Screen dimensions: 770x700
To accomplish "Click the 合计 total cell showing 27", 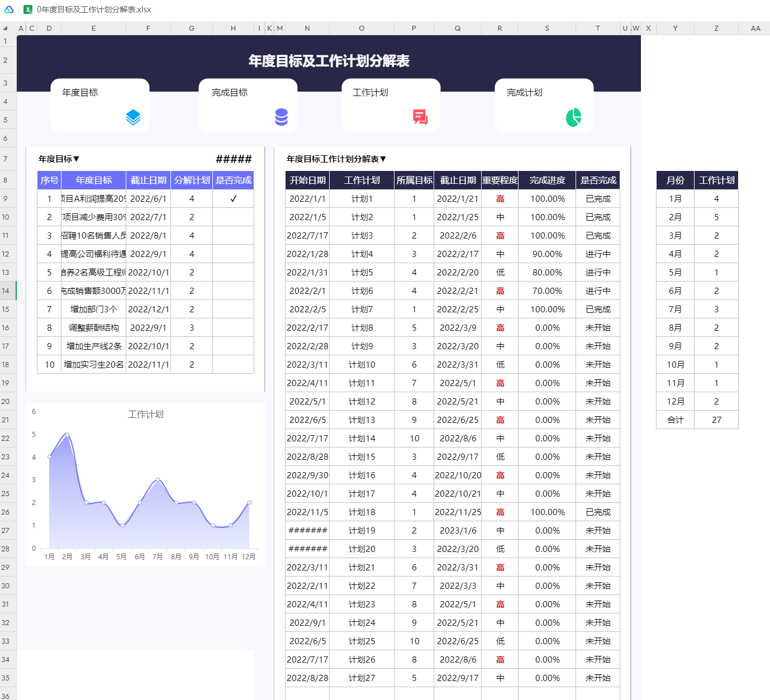I will point(716,420).
